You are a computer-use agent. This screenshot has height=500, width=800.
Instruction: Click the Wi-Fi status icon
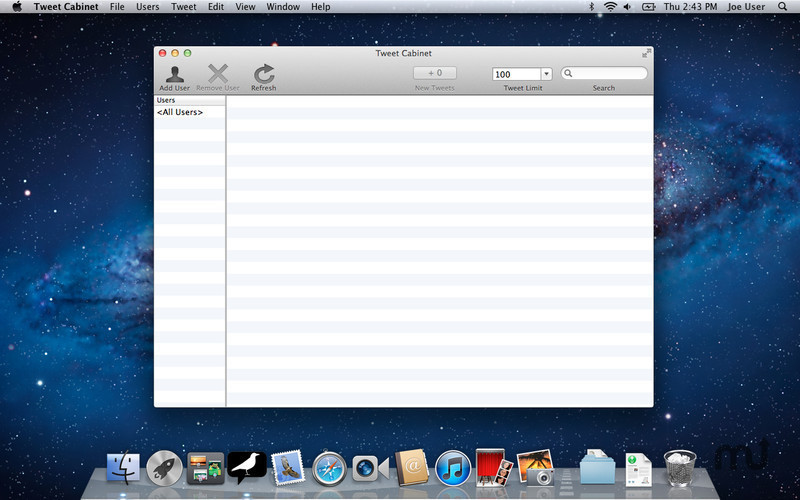click(x=610, y=7)
